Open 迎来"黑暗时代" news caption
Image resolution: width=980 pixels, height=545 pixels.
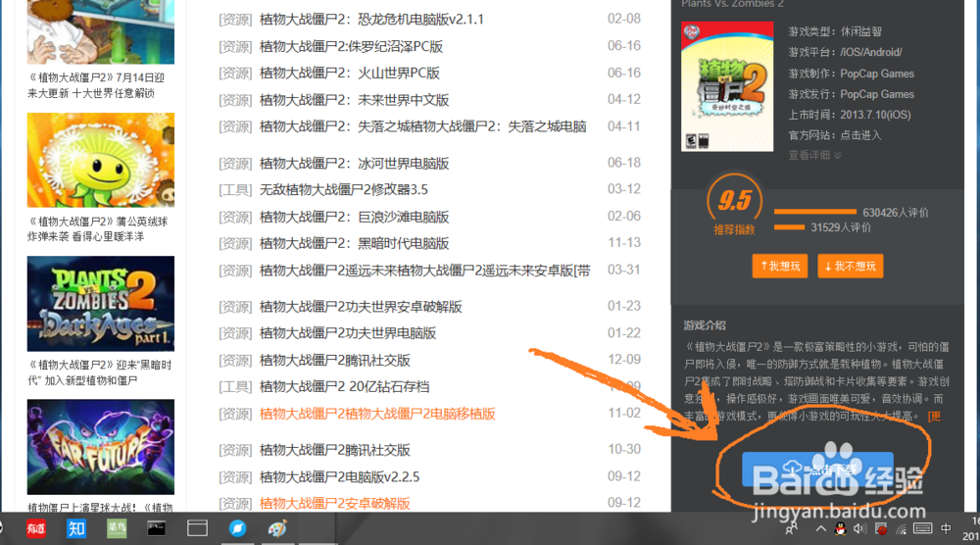[x=99, y=372]
